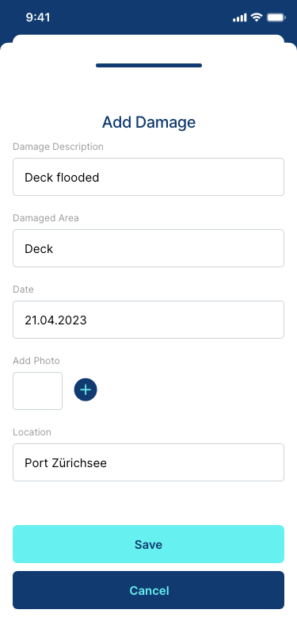297x644 pixels.
Task: Click the Damage Description label
Action: tap(58, 147)
